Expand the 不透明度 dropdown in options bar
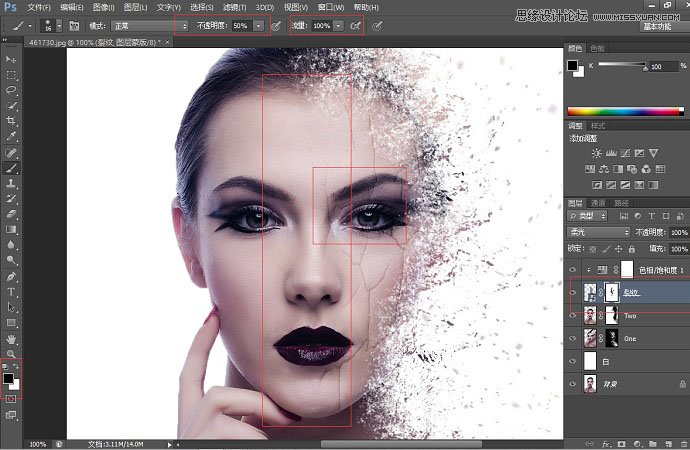Screen dimensions: 690x450 pyautogui.click(x=259, y=24)
